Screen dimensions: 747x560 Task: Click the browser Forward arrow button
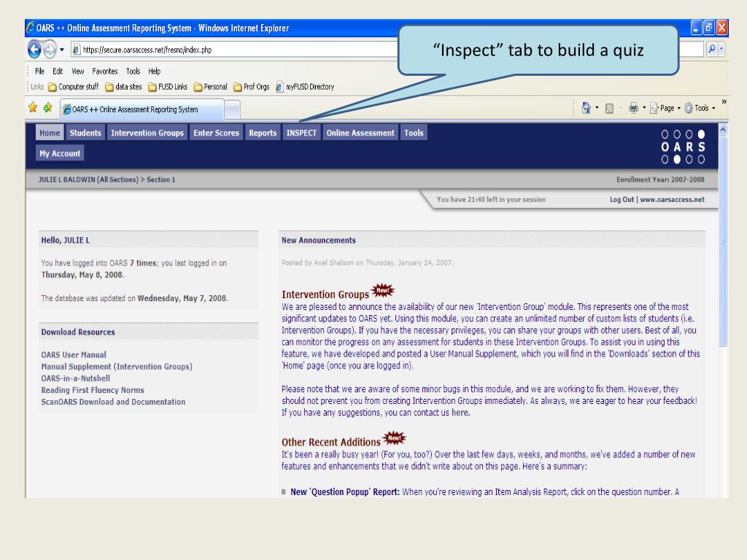(x=50, y=49)
